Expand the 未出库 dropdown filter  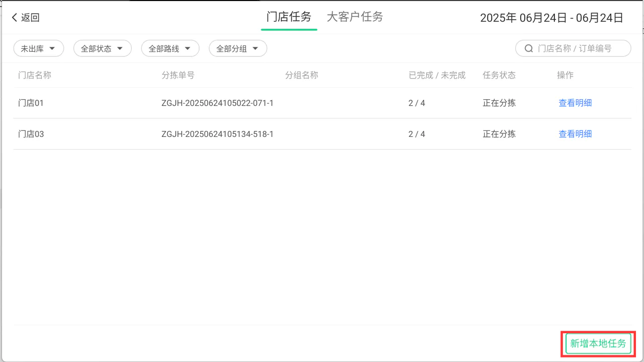click(39, 48)
